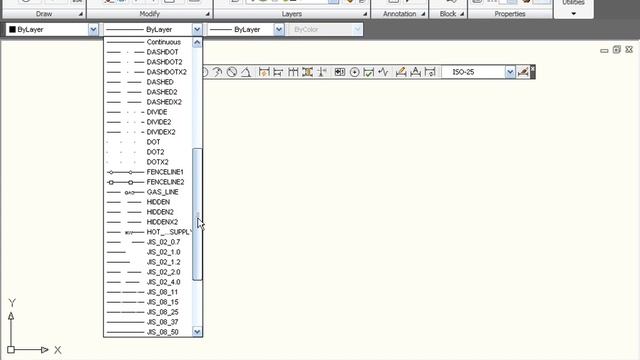640x360 pixels.
Task: Choose the Continuous linetype
Action: [x=148, y=42]
